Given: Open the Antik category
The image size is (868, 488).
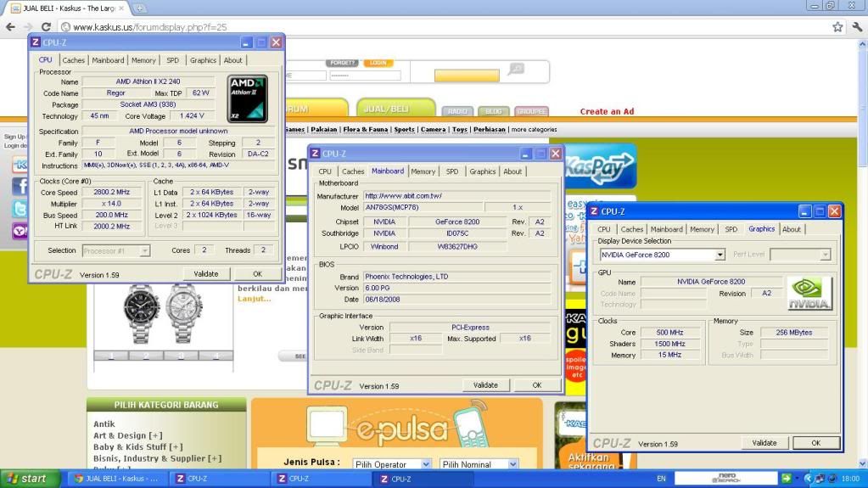Looking at the screenshot, I should point(104,423).
